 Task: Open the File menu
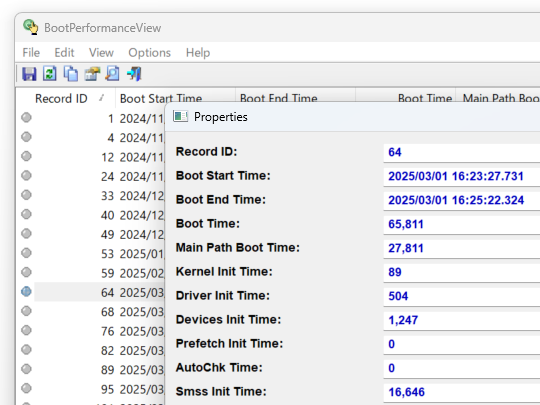pos(31,53)
